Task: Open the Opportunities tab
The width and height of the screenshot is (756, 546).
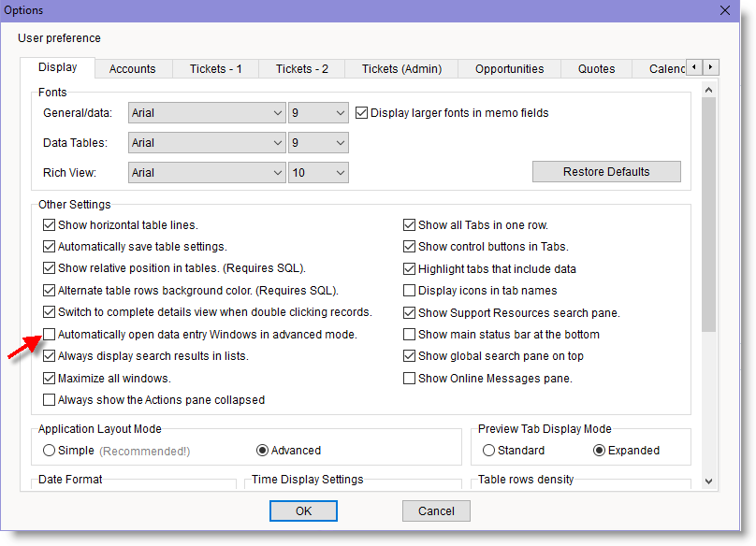Action: [509, 69]
